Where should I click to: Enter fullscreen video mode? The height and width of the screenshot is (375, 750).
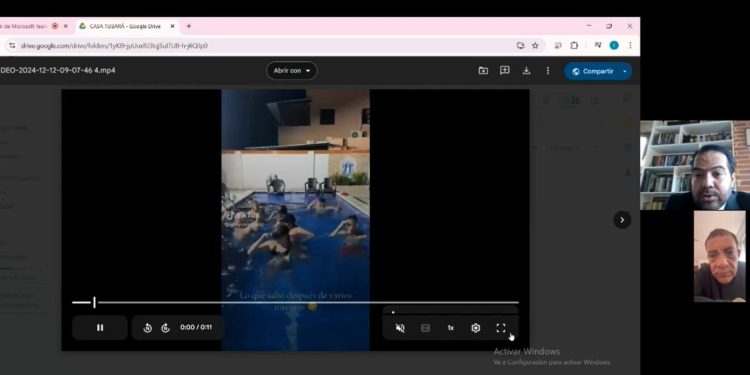(x=501, y=328)
